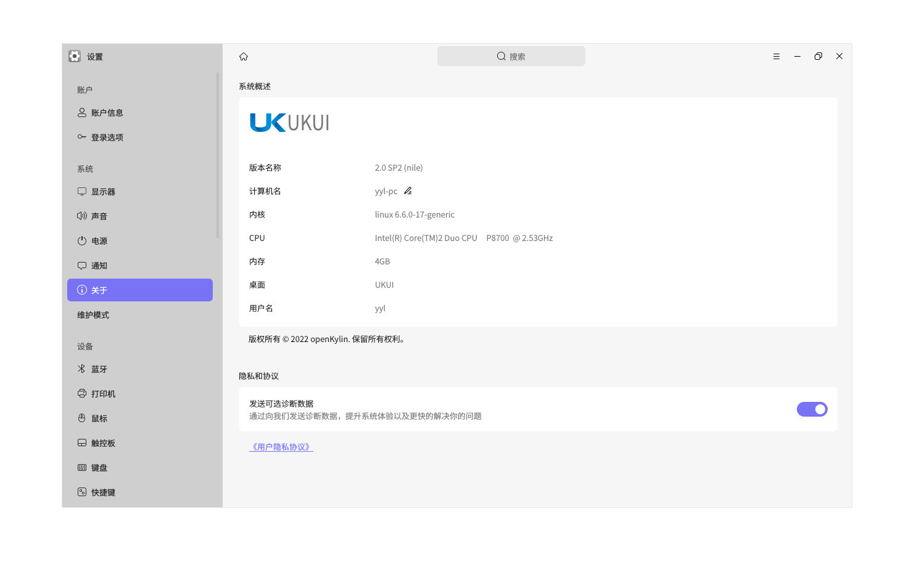Open the hamburger menu in title bar
Viewport: 914px width, 588px height.
[776, 57]
